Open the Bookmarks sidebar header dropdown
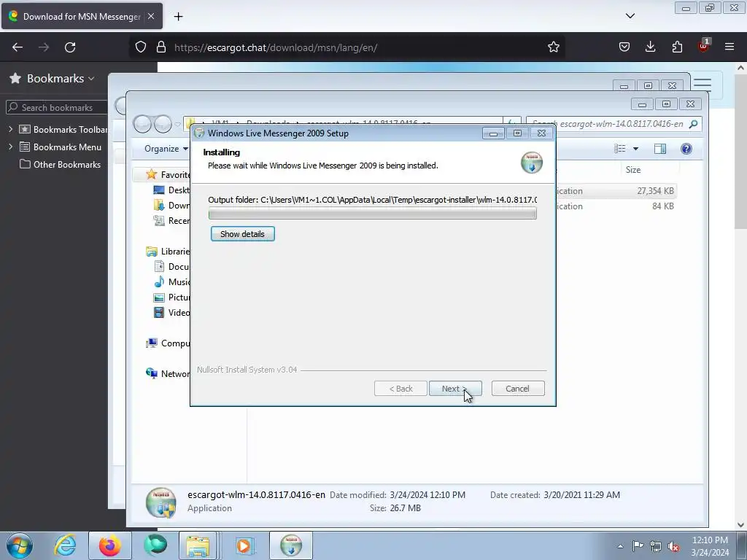The width and height of the screenshot is (747, 560). tap(61, 79)
